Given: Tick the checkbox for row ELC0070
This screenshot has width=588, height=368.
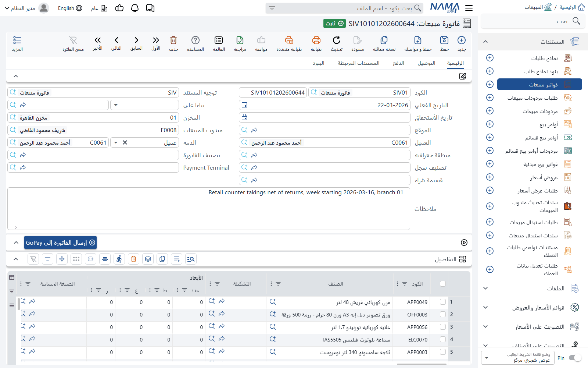Looking at the screenshot, I should (443, 339).
